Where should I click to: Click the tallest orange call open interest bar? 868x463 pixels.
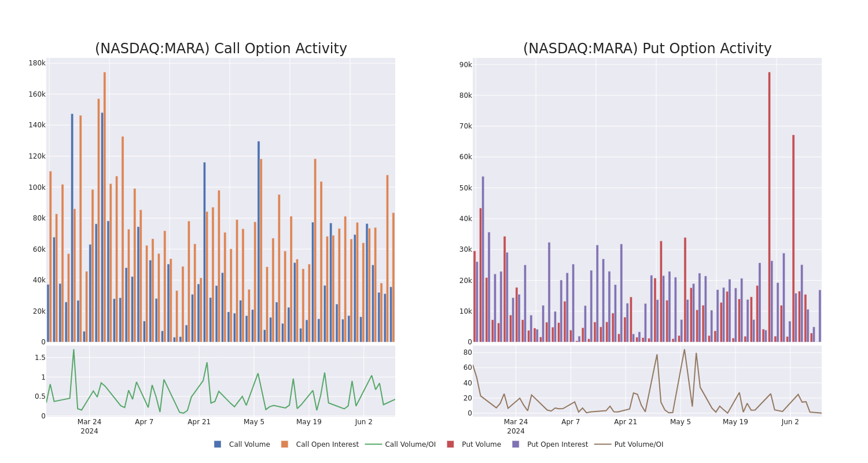point(105,207)
